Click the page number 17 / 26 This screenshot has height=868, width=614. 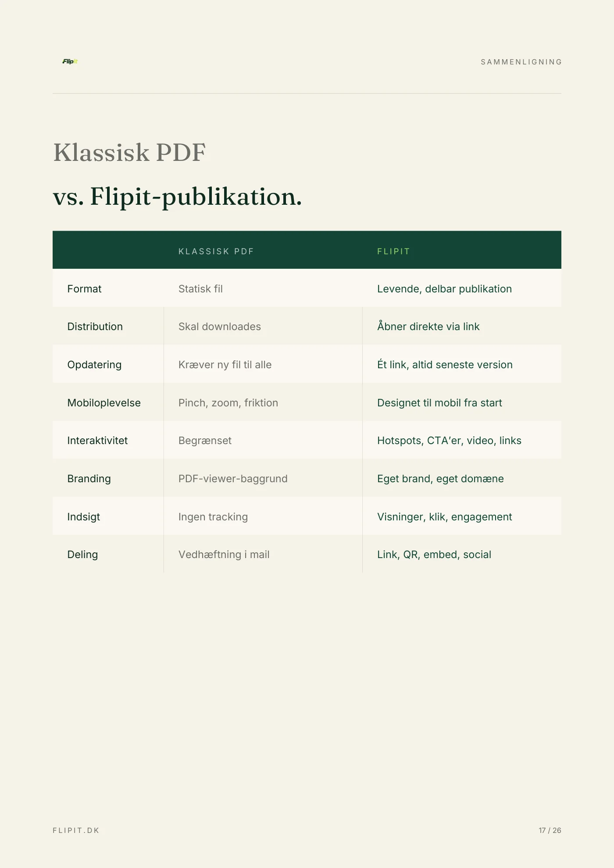click(x=550, y=830)
